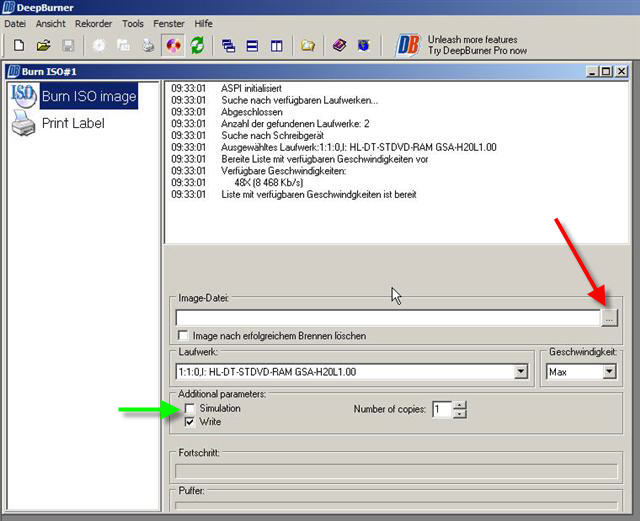Click the grayed-out copy files toolbar icon
Screen dimensions: 640x521
click(x=123, y=45)
